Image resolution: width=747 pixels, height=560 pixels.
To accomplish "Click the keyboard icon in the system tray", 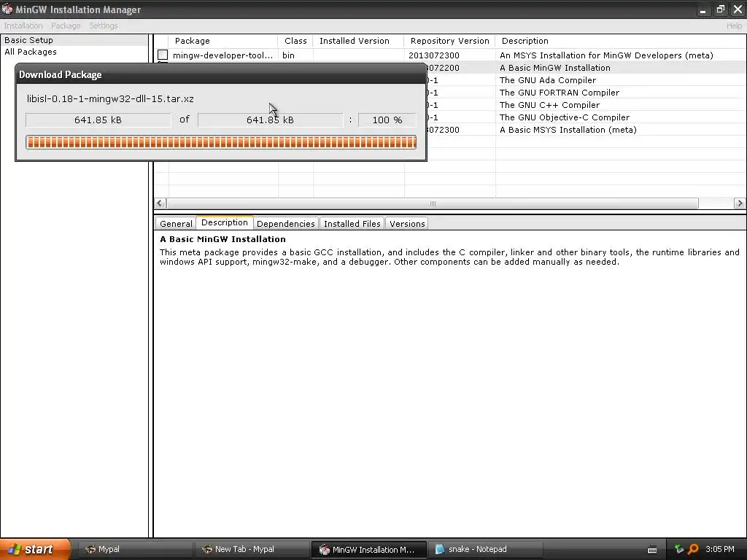I will pyautogui.click(x=652, y=550).
